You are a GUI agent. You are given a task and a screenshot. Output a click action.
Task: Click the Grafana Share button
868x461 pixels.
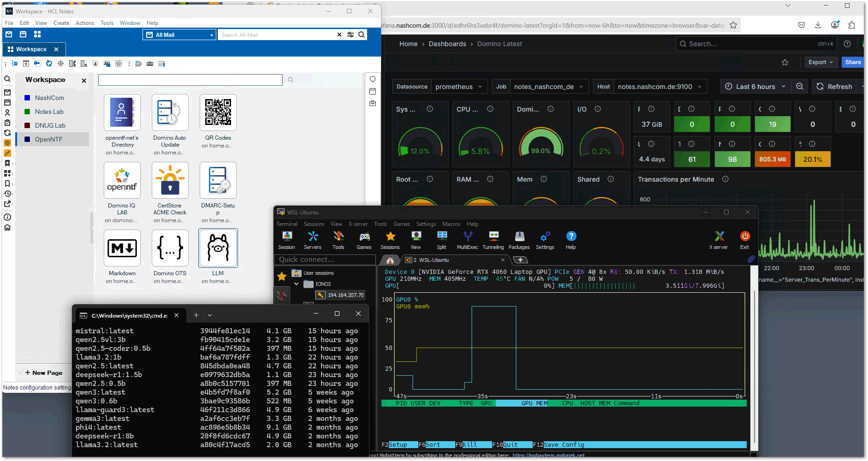[853, 62]
